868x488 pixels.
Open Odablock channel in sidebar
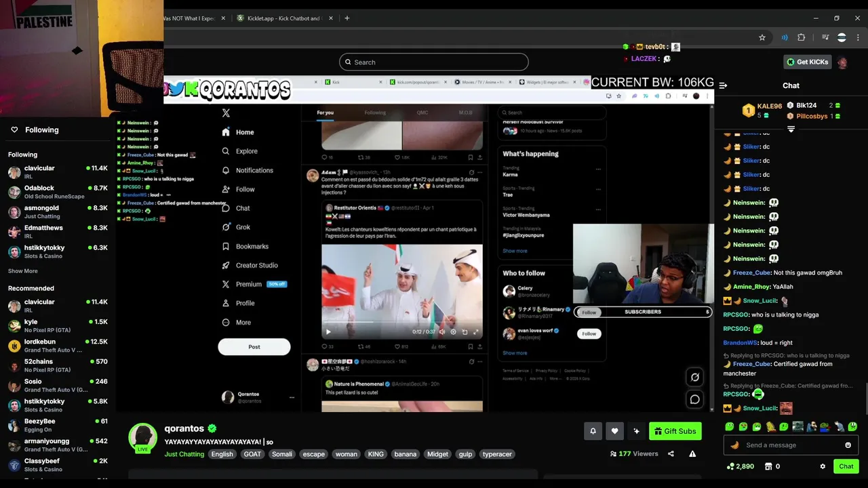click(58, 192)
